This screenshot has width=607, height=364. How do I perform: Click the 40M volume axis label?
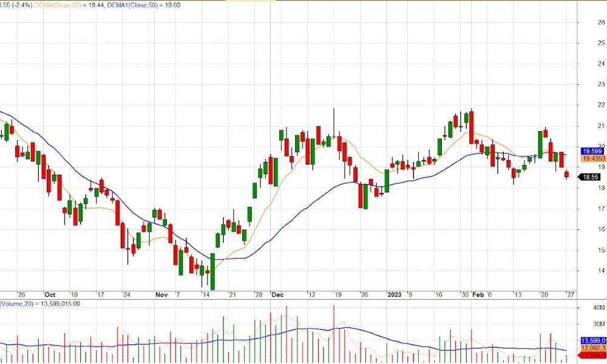coord(599,308)
